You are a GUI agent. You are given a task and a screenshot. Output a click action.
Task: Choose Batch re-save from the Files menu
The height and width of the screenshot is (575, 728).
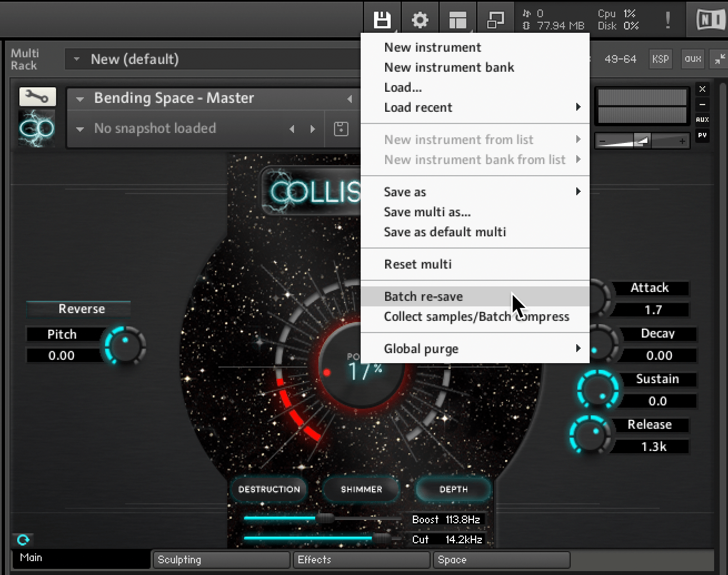(x=423, y=296)
